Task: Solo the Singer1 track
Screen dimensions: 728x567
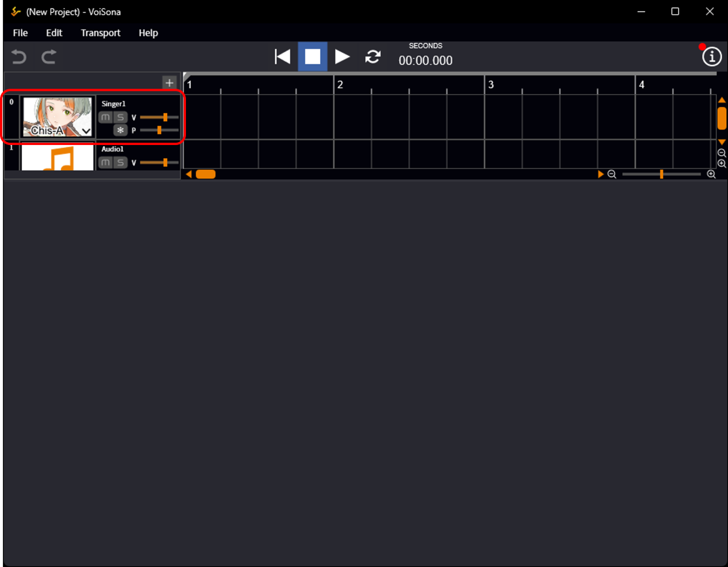Action: click(x=120, y=117)
